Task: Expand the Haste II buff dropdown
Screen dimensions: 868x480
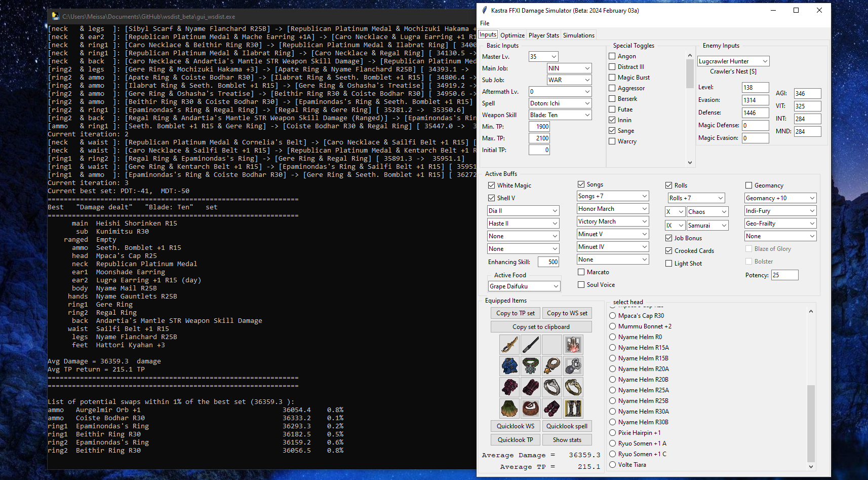Action: pos(523,224)
